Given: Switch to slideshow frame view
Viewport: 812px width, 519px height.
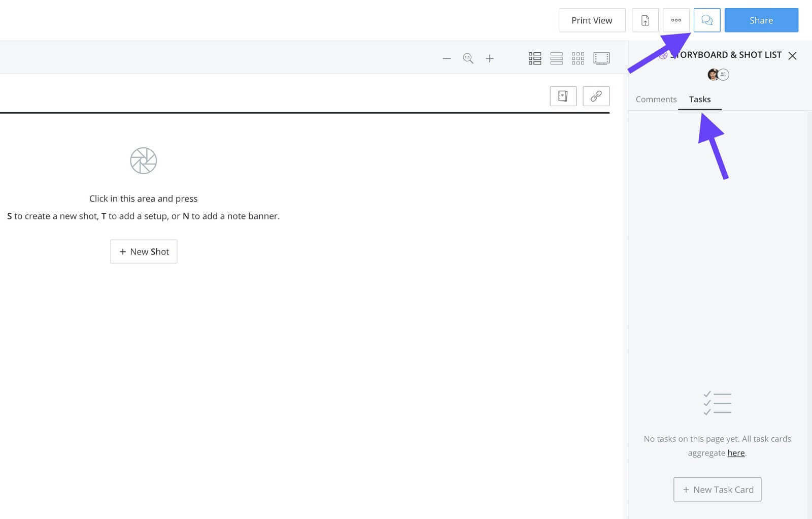Looking at the screenshot, I should 601,58.
